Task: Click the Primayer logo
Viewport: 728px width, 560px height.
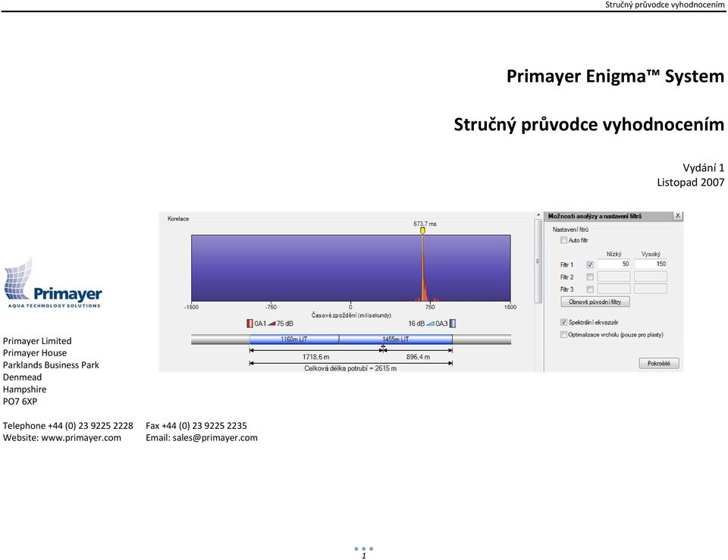Action: click(x=52, y=283)
